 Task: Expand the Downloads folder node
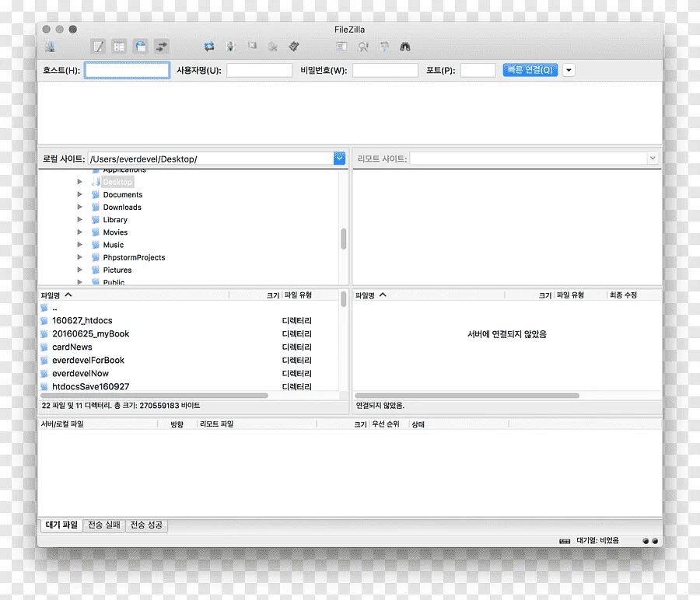79,207
